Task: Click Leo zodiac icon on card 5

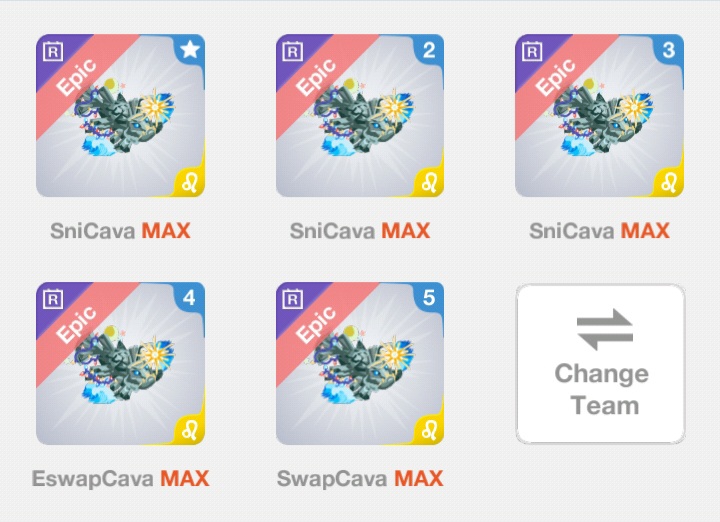Action: (x=429, y=430)
